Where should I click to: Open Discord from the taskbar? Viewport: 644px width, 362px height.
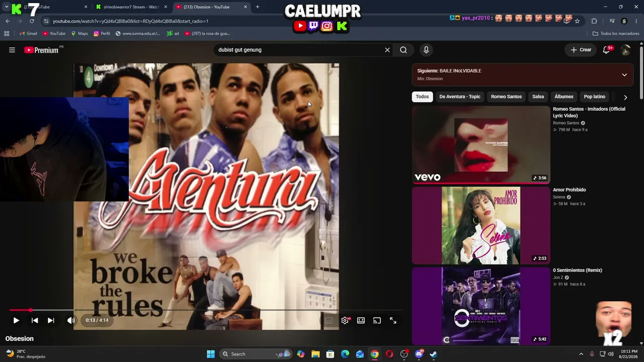point(419,354)
